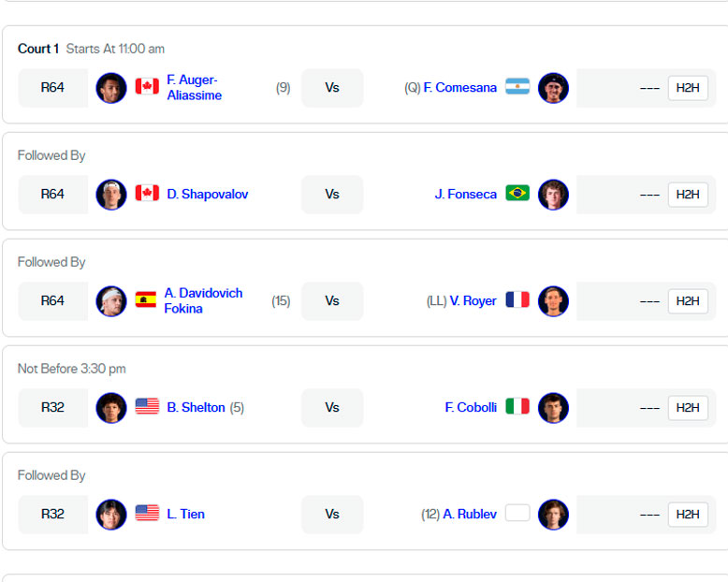Click the France flag next to V. Royer
The height and width of the screenshot is (582, 728).
click(x=517, y=300)
